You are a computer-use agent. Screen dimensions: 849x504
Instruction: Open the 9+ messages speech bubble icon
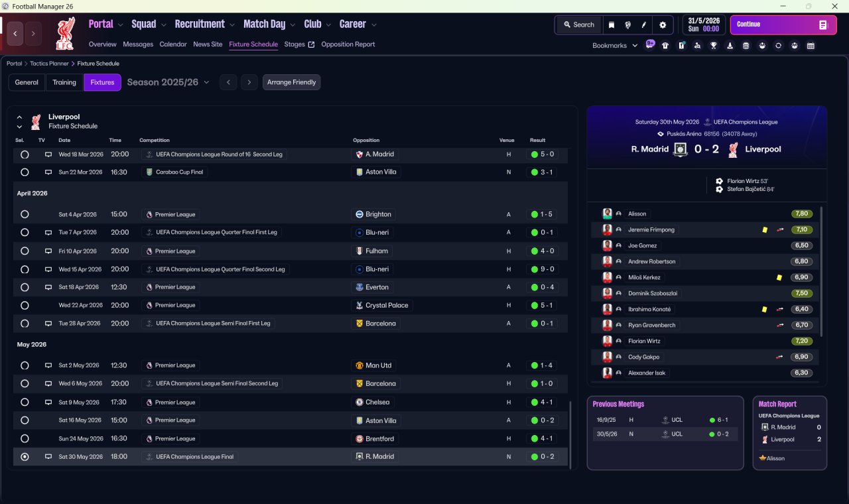(x=650, y=45)
